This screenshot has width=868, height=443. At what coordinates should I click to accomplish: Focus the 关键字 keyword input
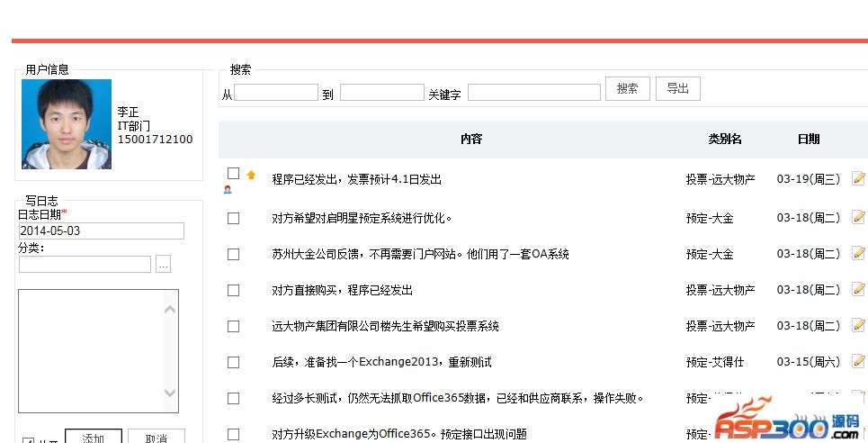point(533,93)
